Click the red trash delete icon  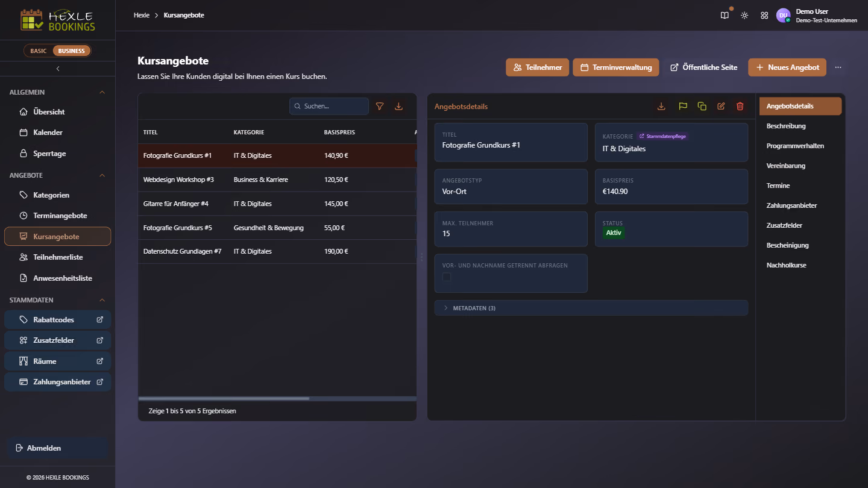tap(740, 106)
